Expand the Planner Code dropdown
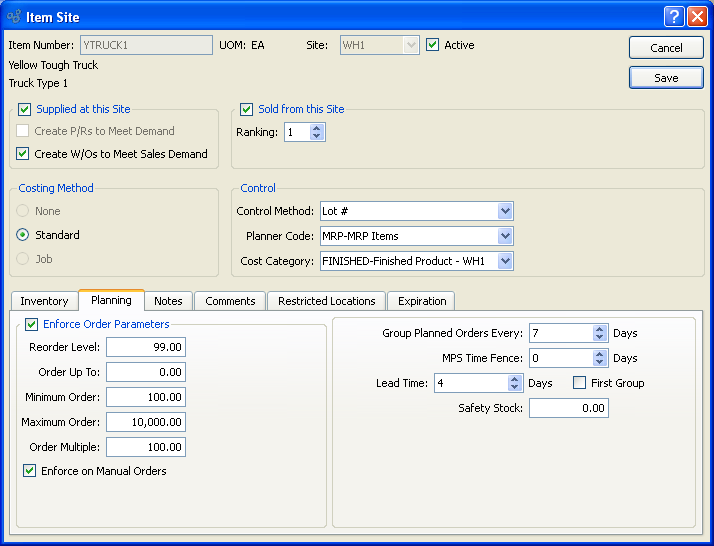Image resolution: width=714 pixels, height=546 pixels. tap(505, 236)
